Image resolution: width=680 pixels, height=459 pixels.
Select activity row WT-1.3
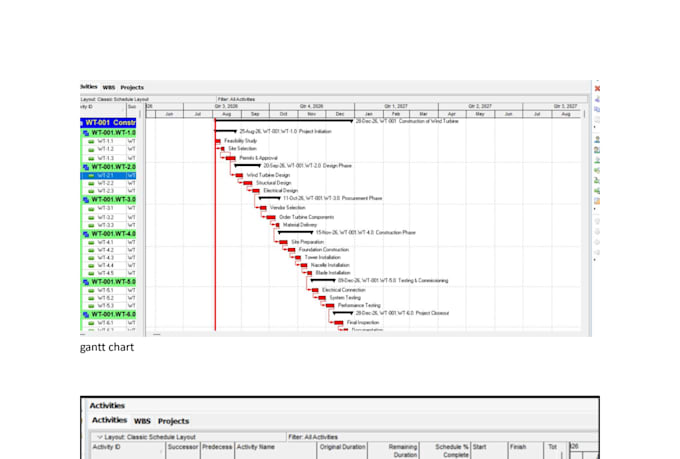point(109,158)
